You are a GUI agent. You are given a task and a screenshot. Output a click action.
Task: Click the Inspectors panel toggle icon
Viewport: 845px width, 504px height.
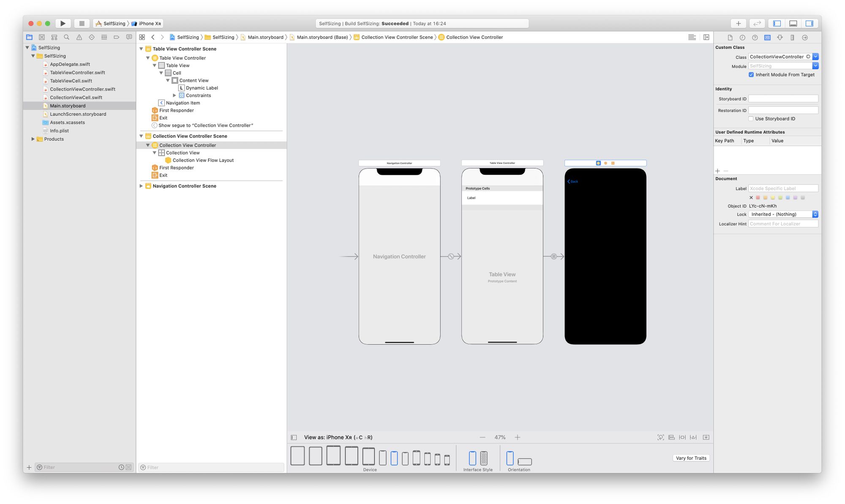(x=810, y=23)
